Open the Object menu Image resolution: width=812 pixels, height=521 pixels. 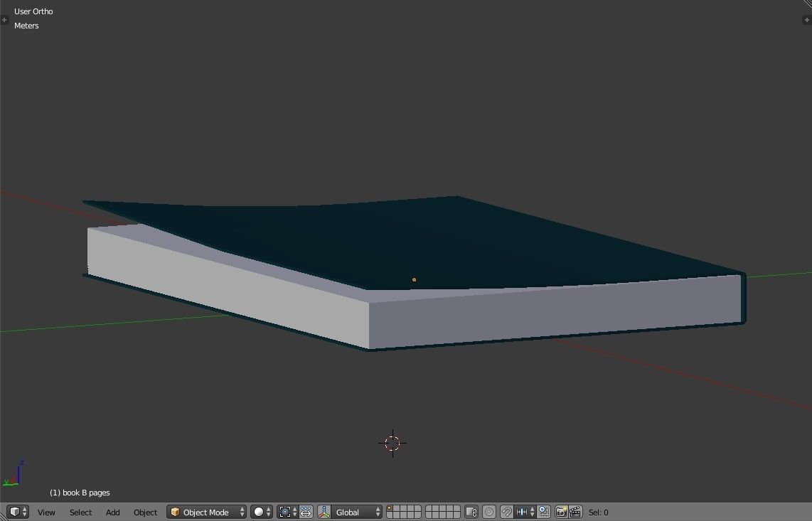[145, 512]
